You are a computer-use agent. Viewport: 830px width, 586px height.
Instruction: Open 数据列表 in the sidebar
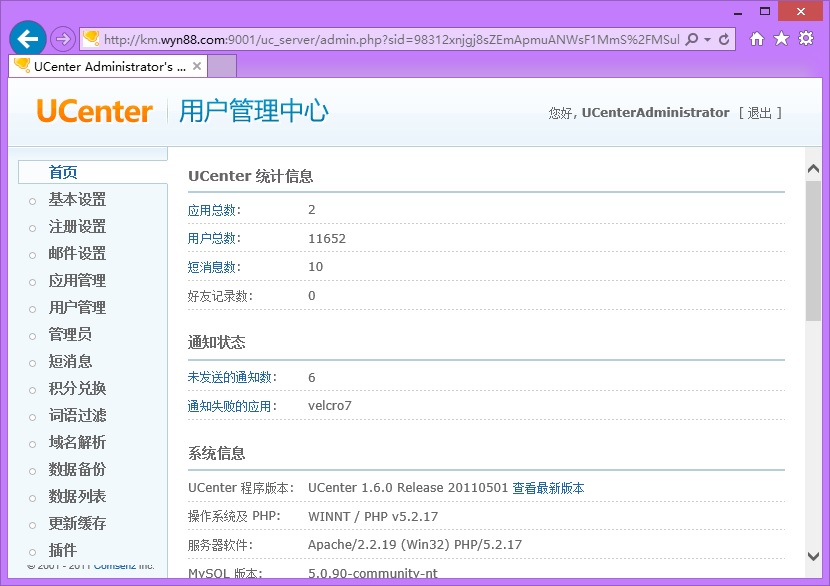77,497
